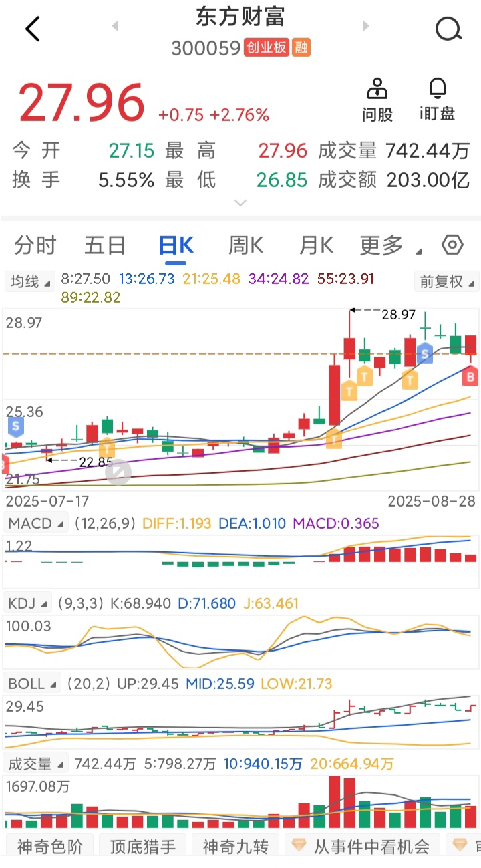Tap the 神奇九转 button
The width and height of the screenshot is (481, 868).
[235, 847]
